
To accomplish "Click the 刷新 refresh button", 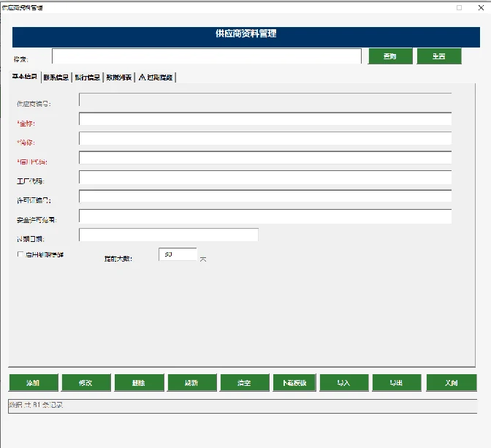I will [192, 382].
